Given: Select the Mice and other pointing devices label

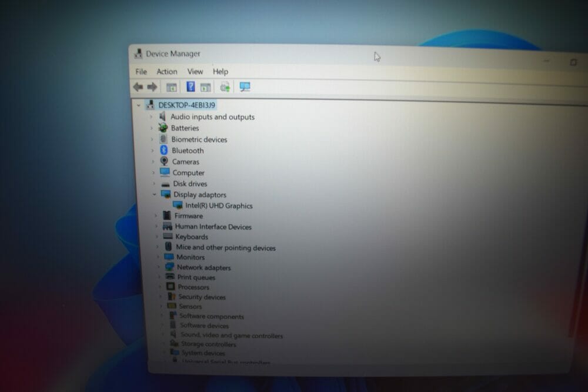Looking at the screenshot, I should [x=226, y=247].
